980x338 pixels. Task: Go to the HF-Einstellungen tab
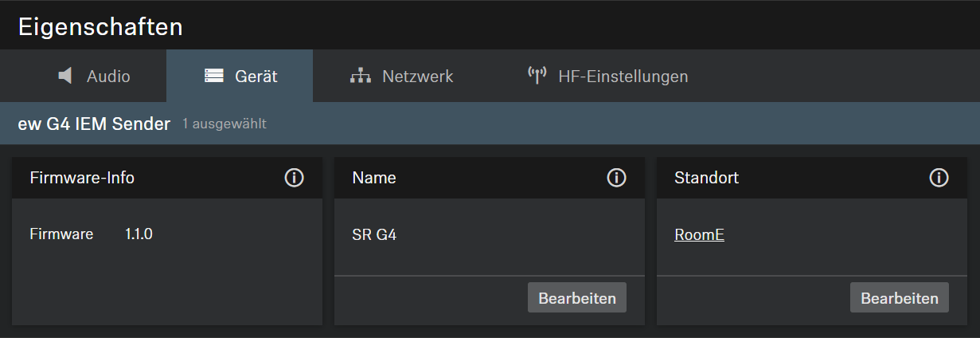click(x=623, y=77)
